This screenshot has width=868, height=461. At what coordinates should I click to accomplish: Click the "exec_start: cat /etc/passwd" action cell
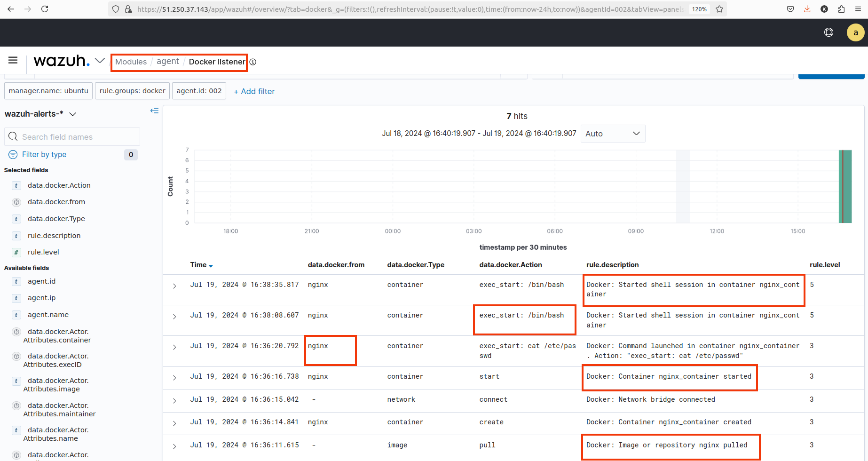point(528,351)
